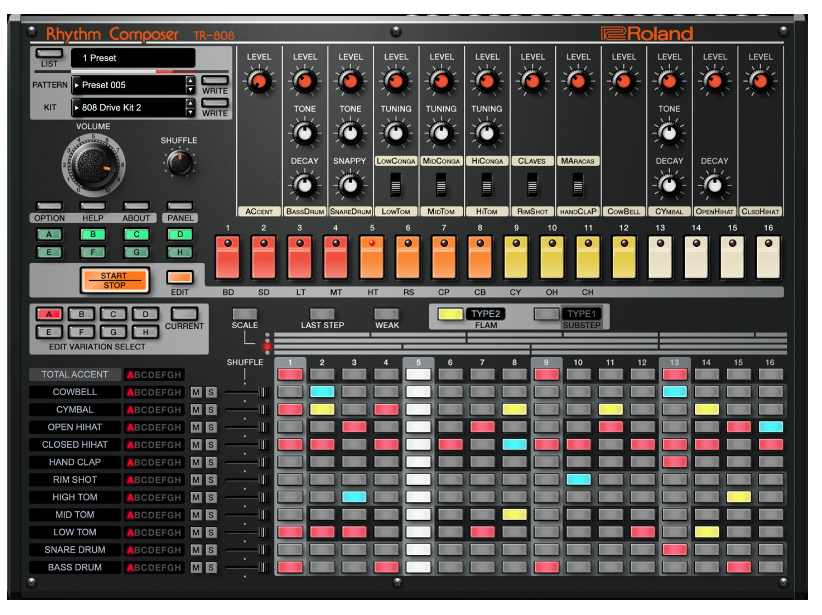The height and width of the screenshot is (615, 822).
Task: Toggle the EDIT button next to Start/Stop
Action: click(x=179, y=277)
